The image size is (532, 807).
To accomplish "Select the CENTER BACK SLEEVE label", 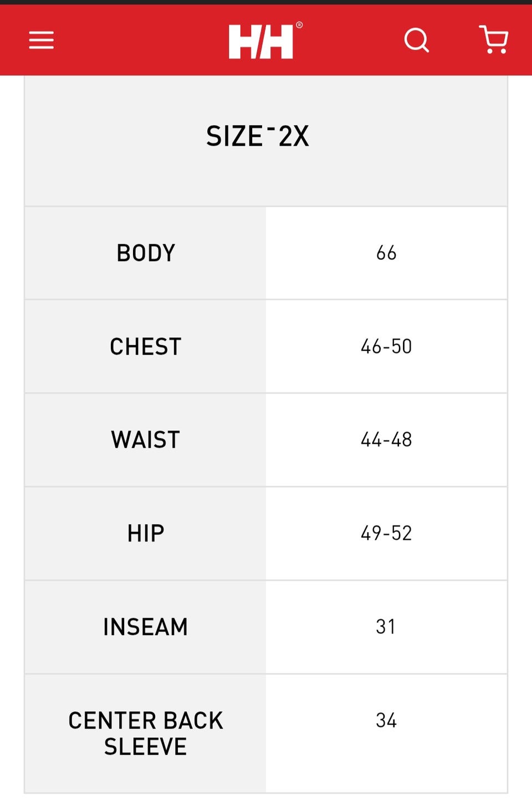I will point(146,733).
